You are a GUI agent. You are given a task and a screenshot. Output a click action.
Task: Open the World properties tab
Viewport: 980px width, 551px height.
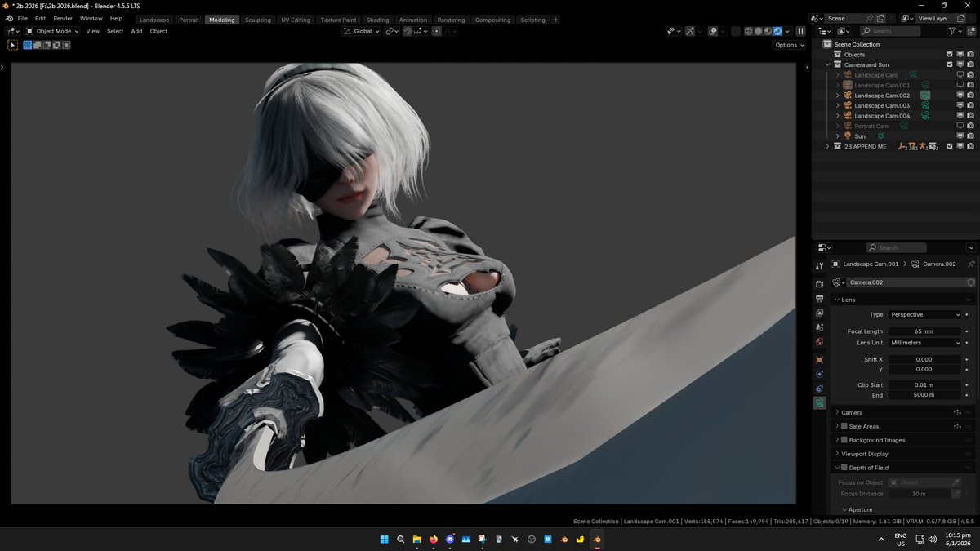point(819,341)
